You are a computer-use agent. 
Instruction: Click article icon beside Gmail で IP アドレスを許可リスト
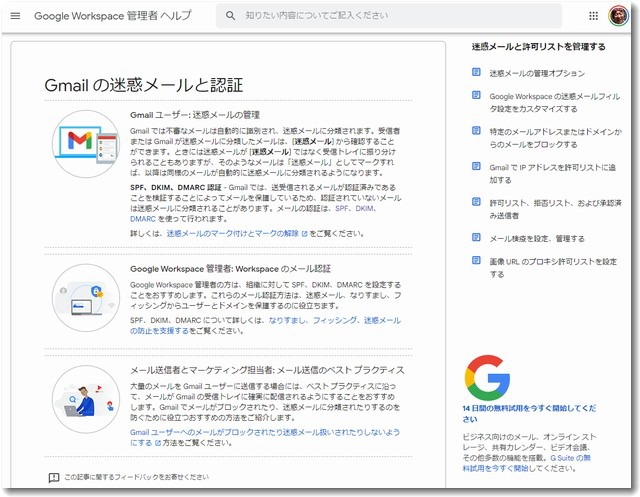click(476, 166)
